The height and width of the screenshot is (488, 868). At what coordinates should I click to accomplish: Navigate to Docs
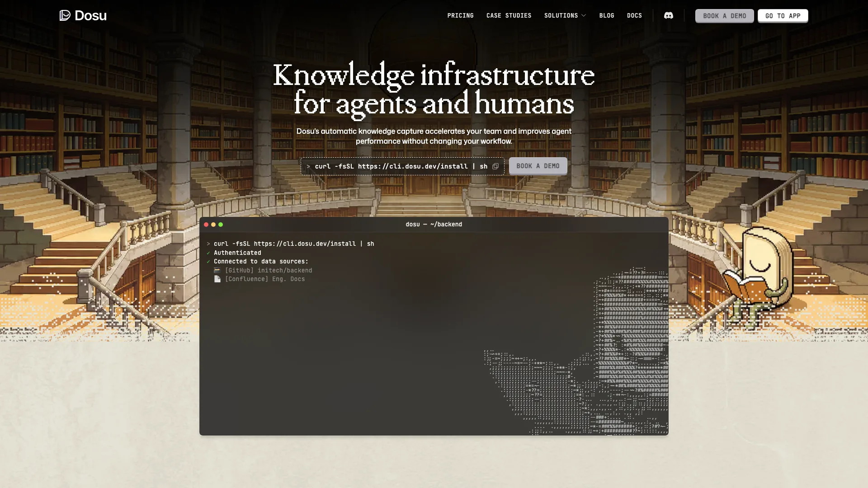pos(634,16)
